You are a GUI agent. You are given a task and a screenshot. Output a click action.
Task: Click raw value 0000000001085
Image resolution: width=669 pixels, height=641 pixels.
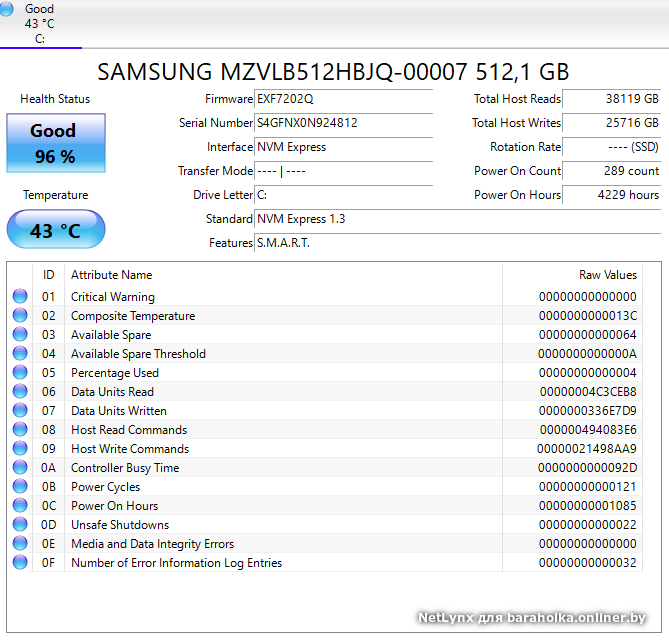(588, 506)
